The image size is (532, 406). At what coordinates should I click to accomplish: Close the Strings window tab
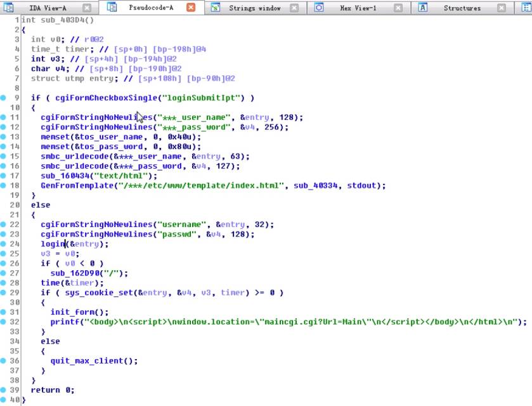pos(294,8)
